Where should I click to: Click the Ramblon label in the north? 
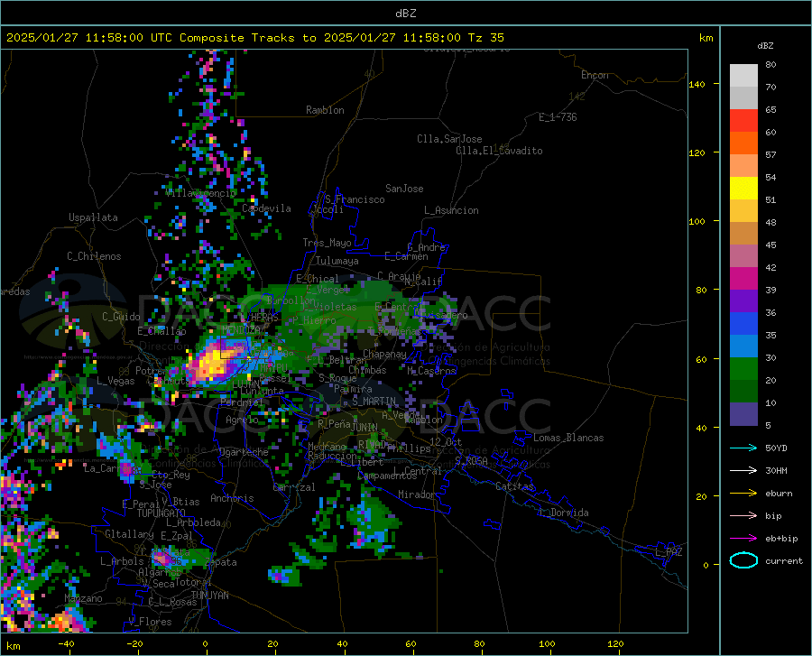click(325, 110)
